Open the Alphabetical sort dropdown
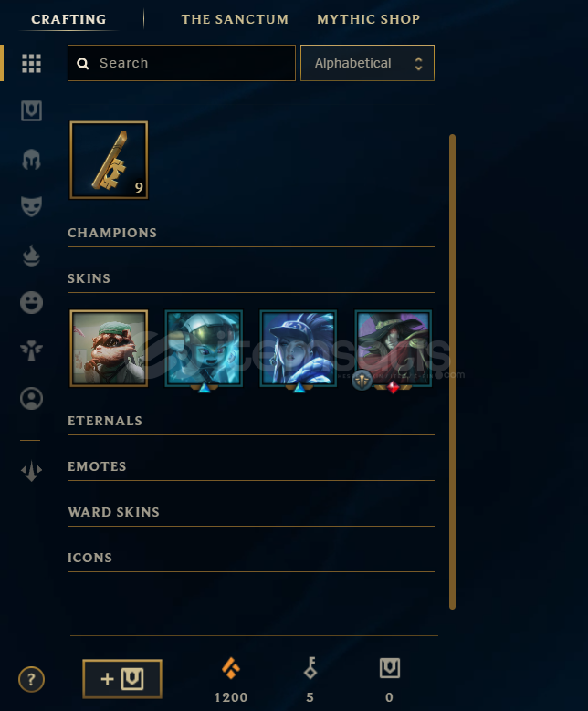This screenshot has height=711, width=588. (x=367, y=63)
